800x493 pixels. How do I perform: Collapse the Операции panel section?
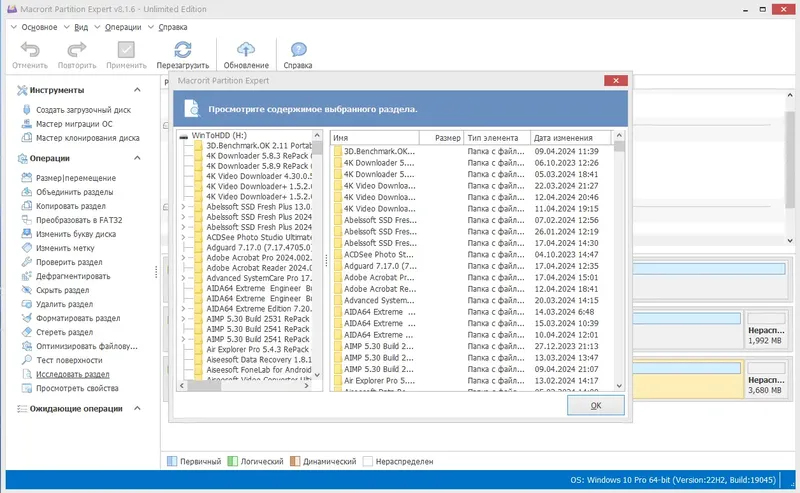pos(137,158)
